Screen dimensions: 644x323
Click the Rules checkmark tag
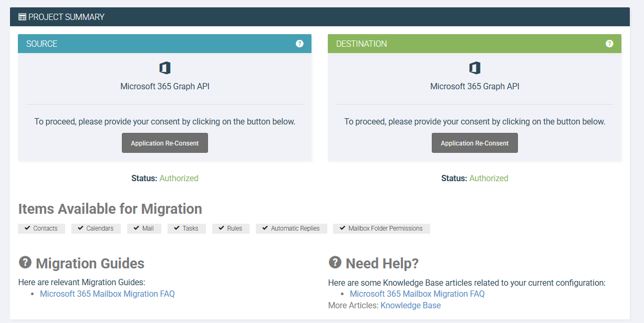pos(231,228)
